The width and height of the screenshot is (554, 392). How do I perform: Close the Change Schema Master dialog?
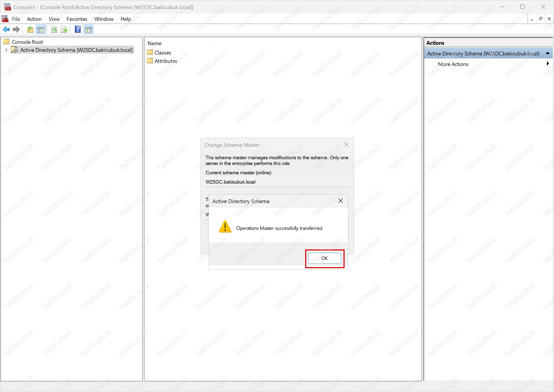(x=346, y=144)
